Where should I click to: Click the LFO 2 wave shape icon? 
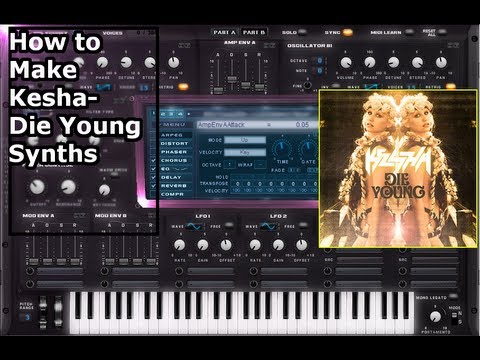pos(268,227)
